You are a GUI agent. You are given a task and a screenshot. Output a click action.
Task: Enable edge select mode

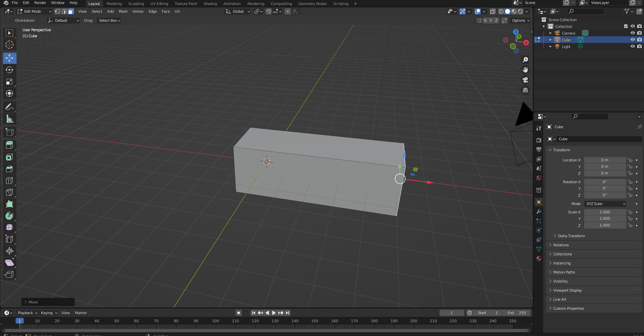click(64, 11)
